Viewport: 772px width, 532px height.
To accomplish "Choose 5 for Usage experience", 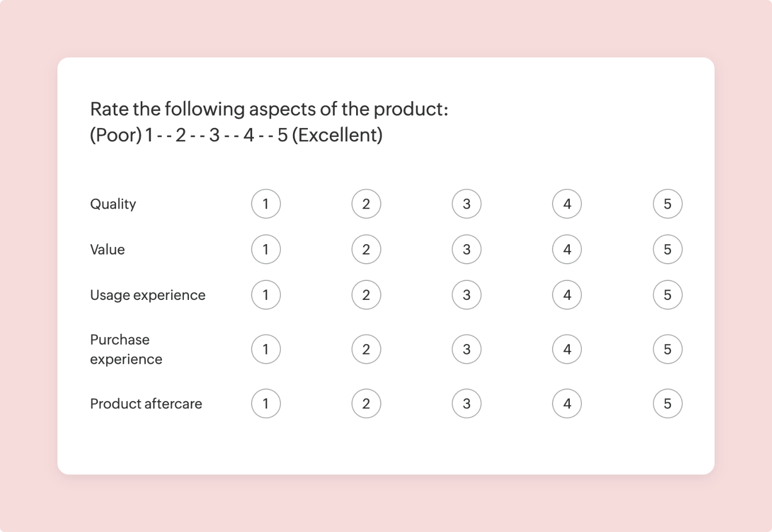I will (x=667, y=295).
